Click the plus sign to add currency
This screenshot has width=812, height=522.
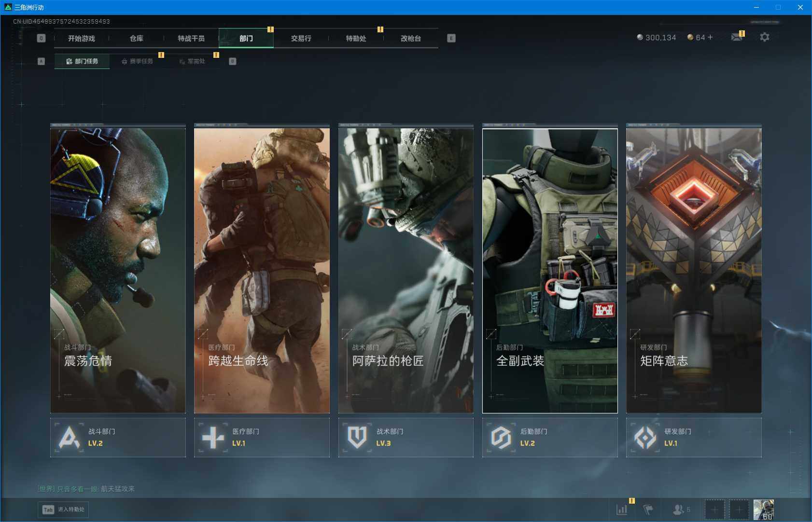click(710, 37)
